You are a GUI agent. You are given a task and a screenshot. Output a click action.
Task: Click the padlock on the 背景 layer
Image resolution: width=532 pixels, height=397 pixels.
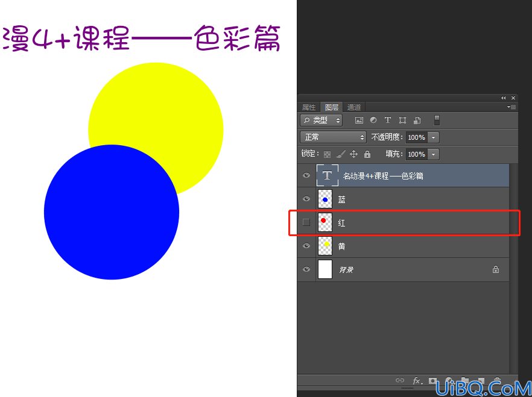point(496,269)
